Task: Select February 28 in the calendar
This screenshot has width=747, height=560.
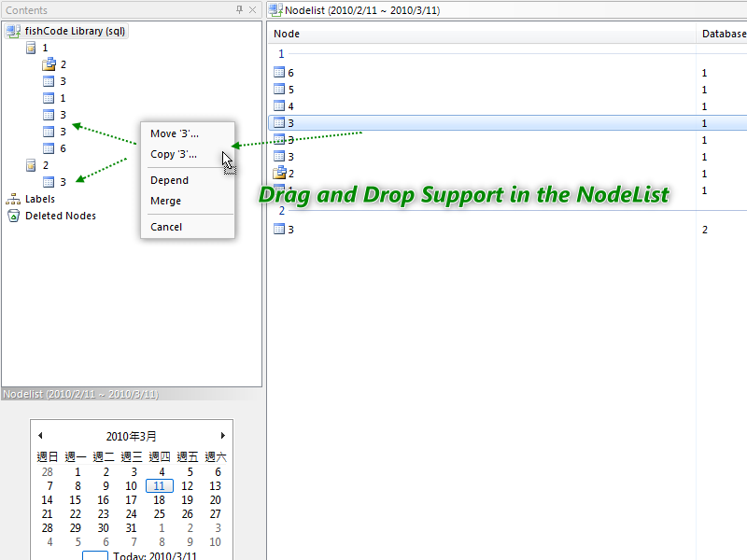Action: pyautogui.click(x=48, y=472)
